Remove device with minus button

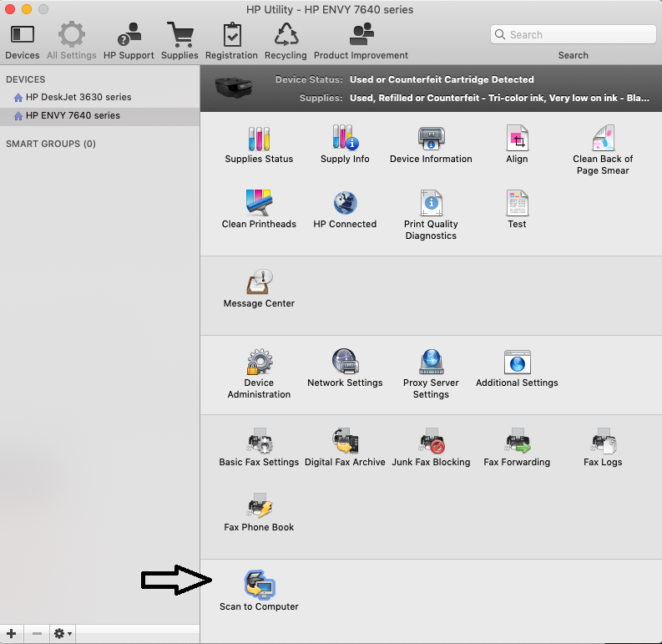point(37,633)
